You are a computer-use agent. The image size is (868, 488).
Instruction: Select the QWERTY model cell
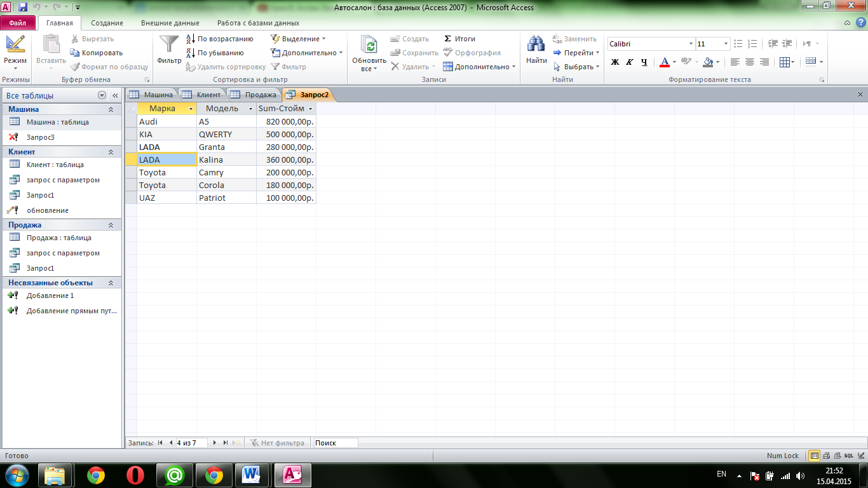[x=226, y=134]
